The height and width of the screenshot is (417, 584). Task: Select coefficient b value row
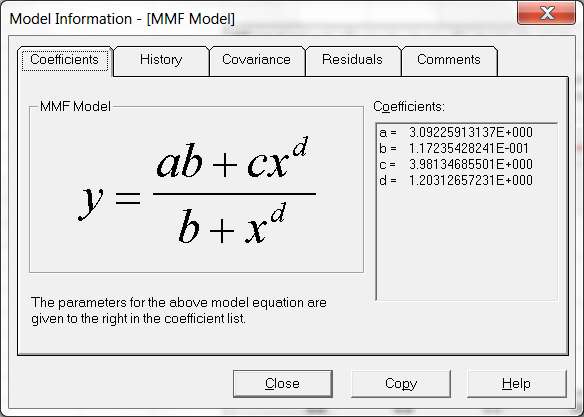click(454, 149)
